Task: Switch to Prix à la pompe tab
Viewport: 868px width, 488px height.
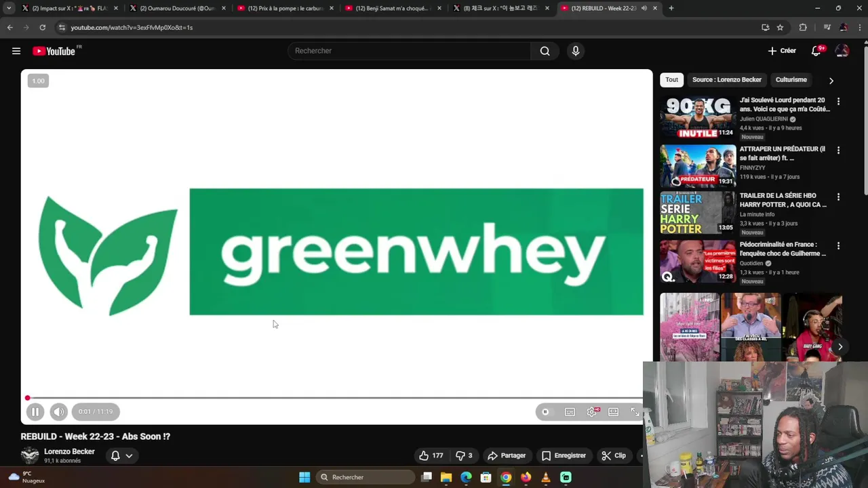Action: pyautogui.click(x=285, y=8)
